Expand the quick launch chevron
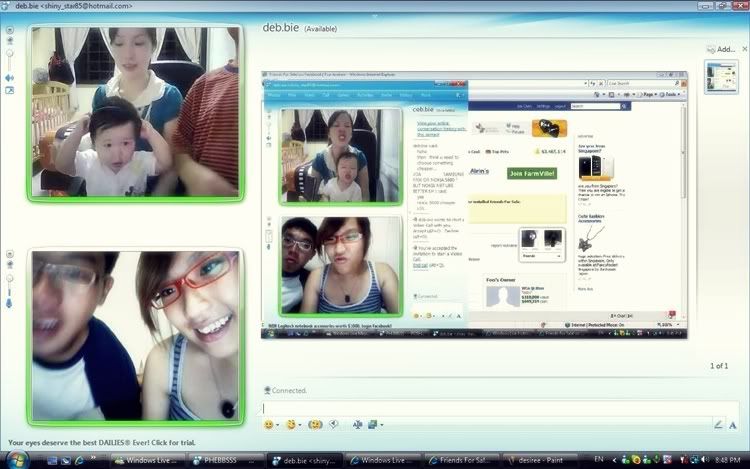750x469 pixels. (x=93, y=458)
